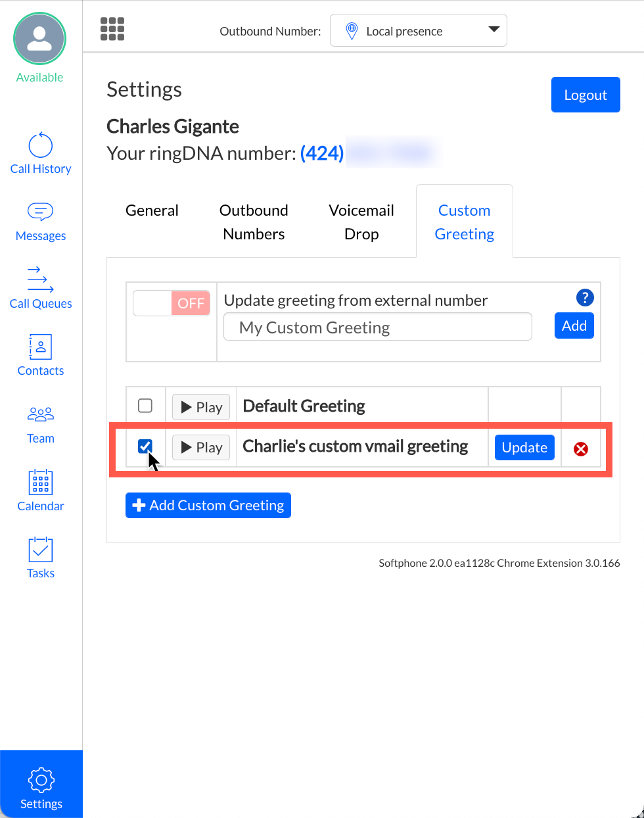Open the Tasks section
This screenshot has height=818, width=644.
[x=41, y=558]
